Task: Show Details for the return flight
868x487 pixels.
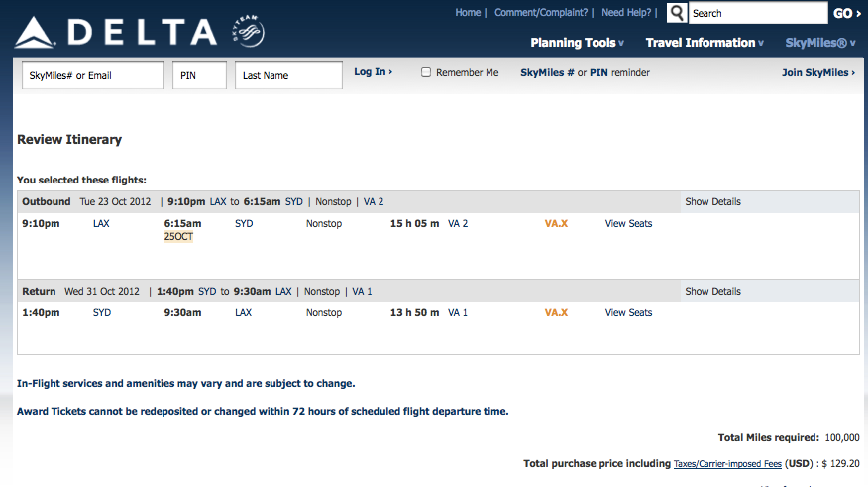Action: (x=712, y=291)
